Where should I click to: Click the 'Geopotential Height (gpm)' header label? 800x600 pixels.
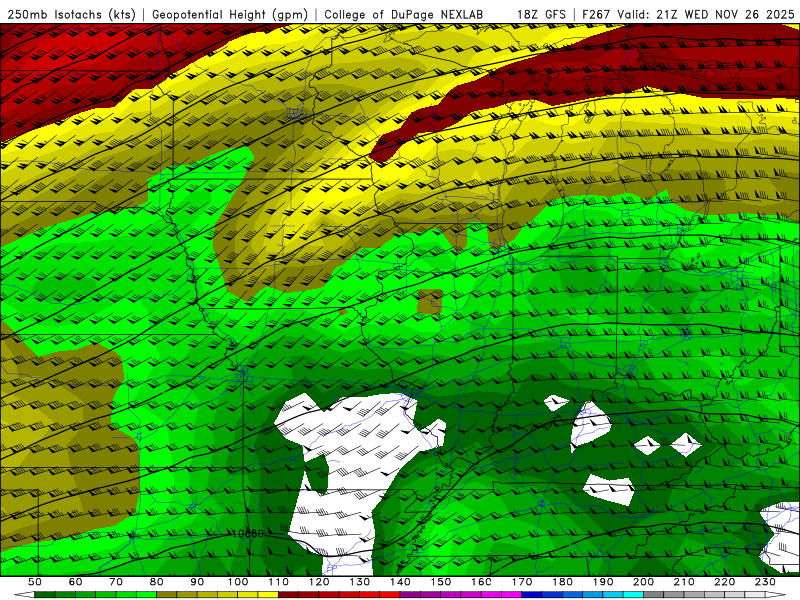(230, 15)
